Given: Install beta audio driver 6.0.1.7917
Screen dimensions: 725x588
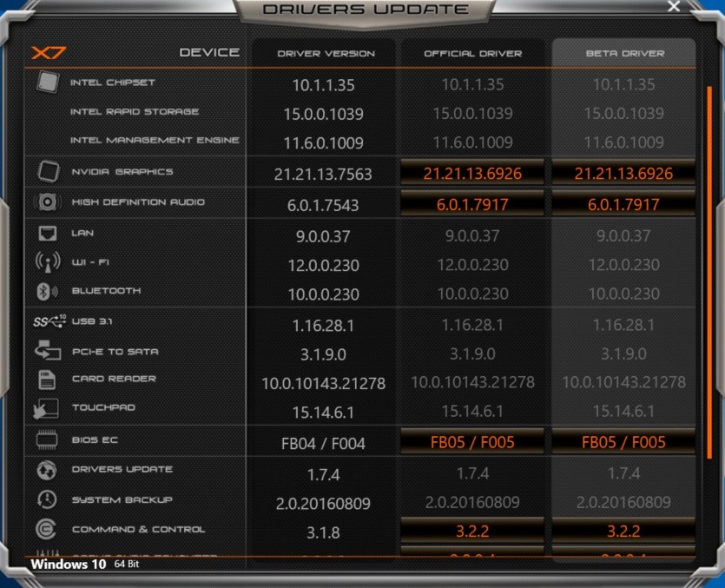Looking at the screenshot, I should pos(623,204).
